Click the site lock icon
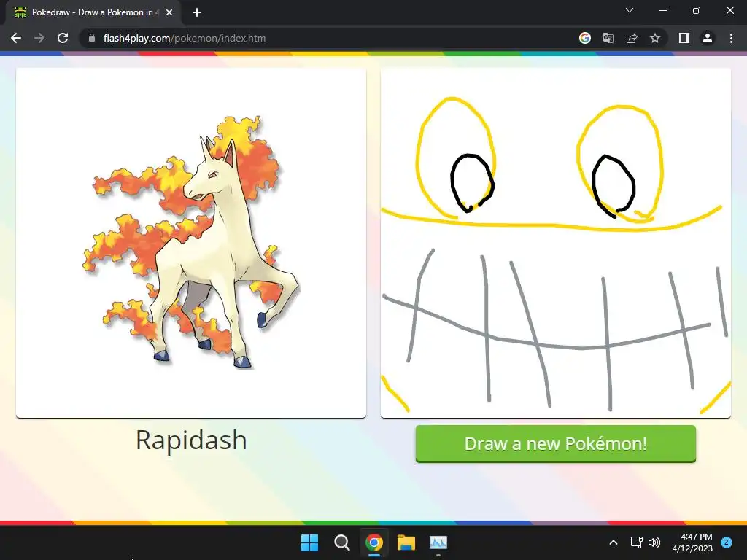 92,38
